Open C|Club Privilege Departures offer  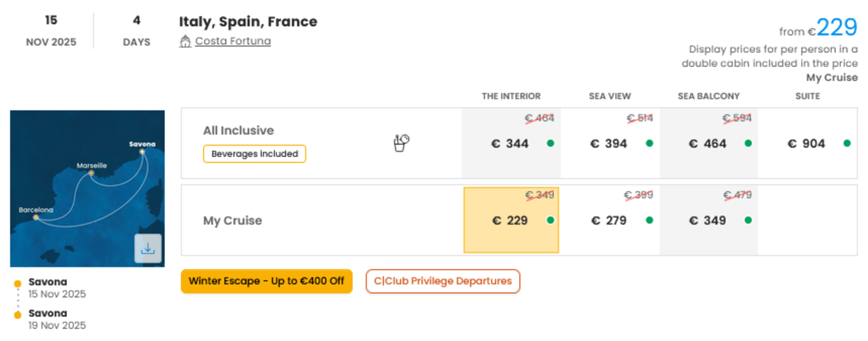coord(443,281)
